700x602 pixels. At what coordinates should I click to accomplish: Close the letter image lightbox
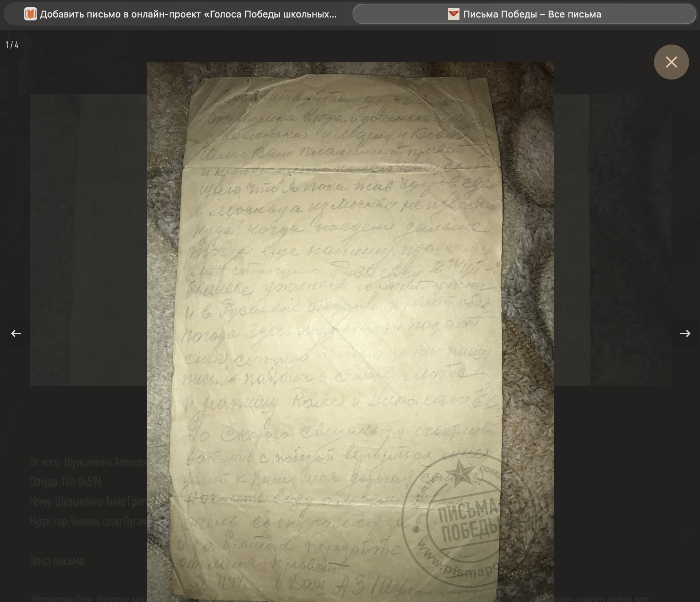[x=671, y=62]
